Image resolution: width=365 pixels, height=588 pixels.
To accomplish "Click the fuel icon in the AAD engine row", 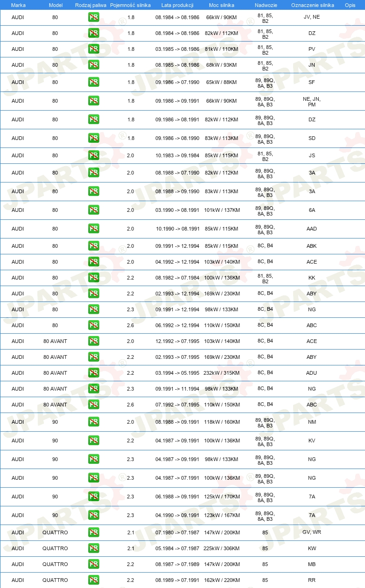I will [x=93, y=229].
